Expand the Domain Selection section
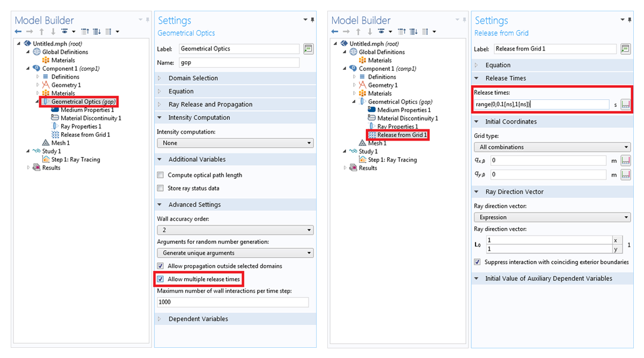The image size is (644, 358). [x=193, y=78]
